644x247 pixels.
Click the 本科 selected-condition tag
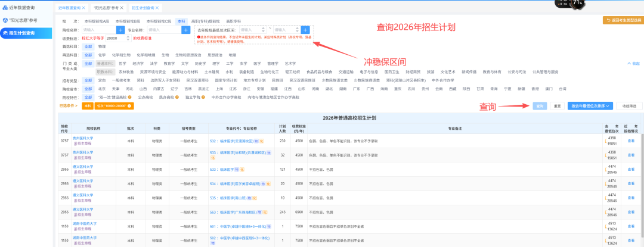87,106
